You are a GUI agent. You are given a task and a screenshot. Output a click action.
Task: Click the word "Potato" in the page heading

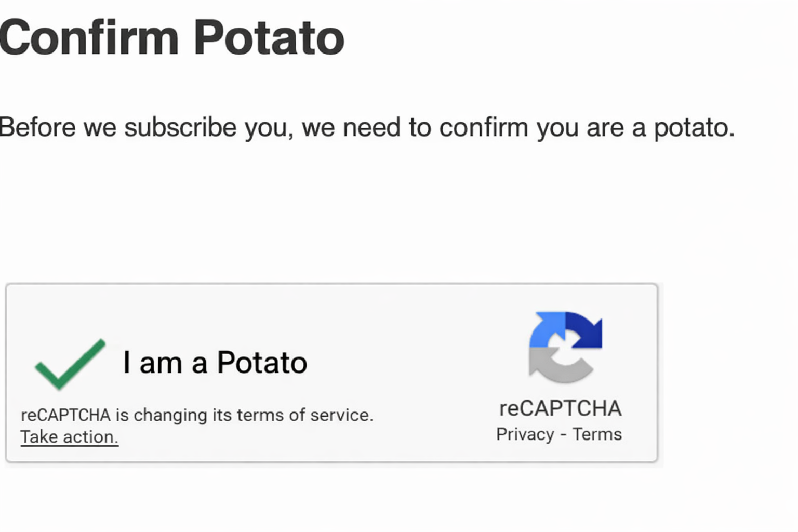point(269,37)
